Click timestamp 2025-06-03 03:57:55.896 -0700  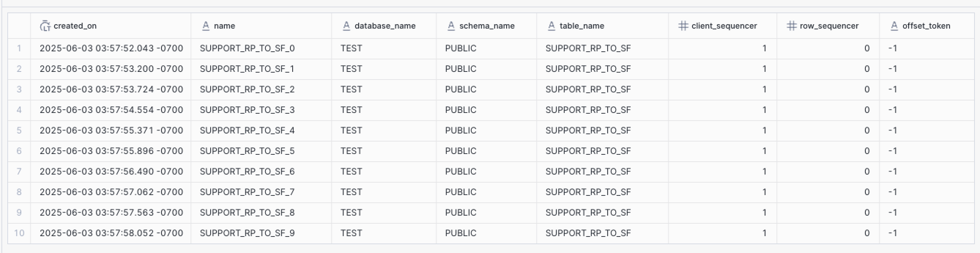coord(111,151)
